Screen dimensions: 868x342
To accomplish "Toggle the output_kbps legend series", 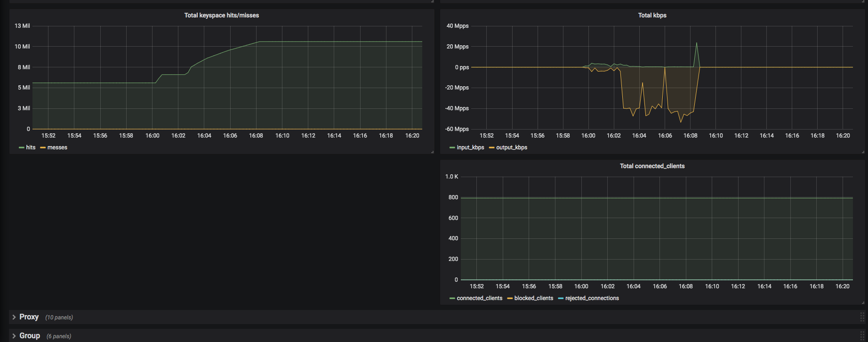I will click(512, 147).
